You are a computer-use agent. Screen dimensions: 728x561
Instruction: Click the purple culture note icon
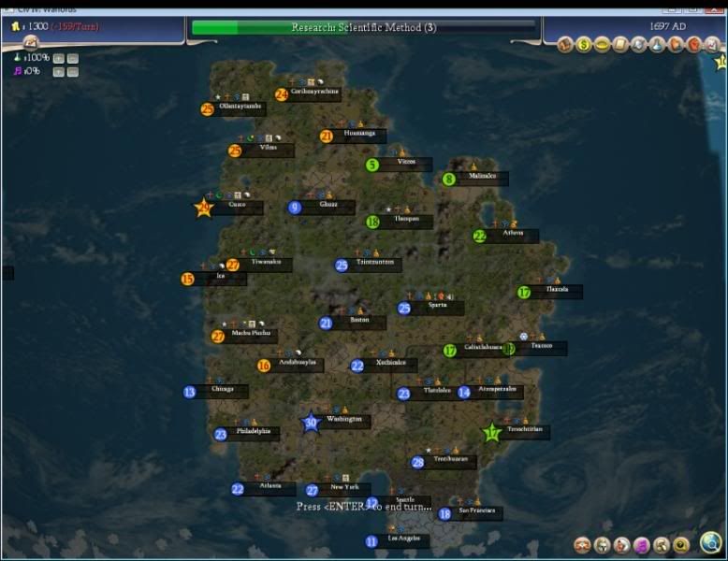click(x=18, y=71)
